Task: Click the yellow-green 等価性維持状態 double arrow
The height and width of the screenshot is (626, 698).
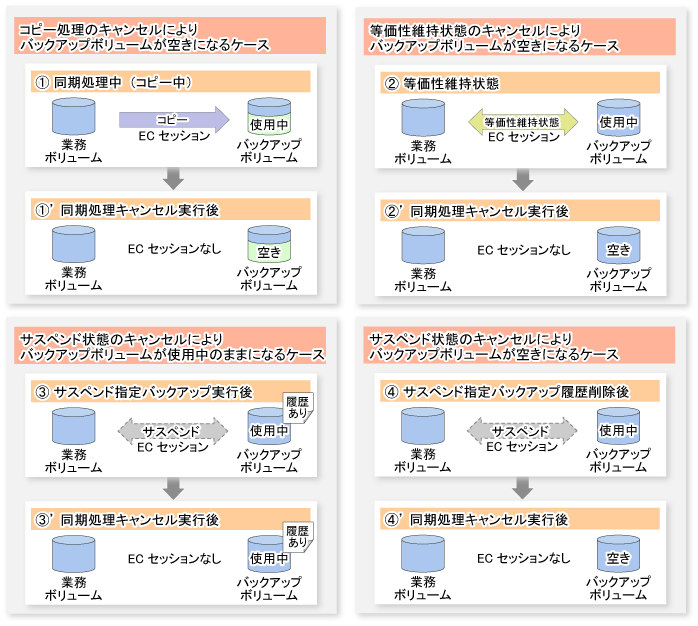Action: (521, 122)
